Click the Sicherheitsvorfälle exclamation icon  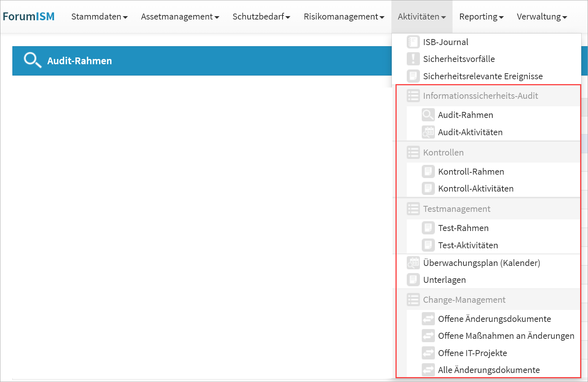coord(413,59)
